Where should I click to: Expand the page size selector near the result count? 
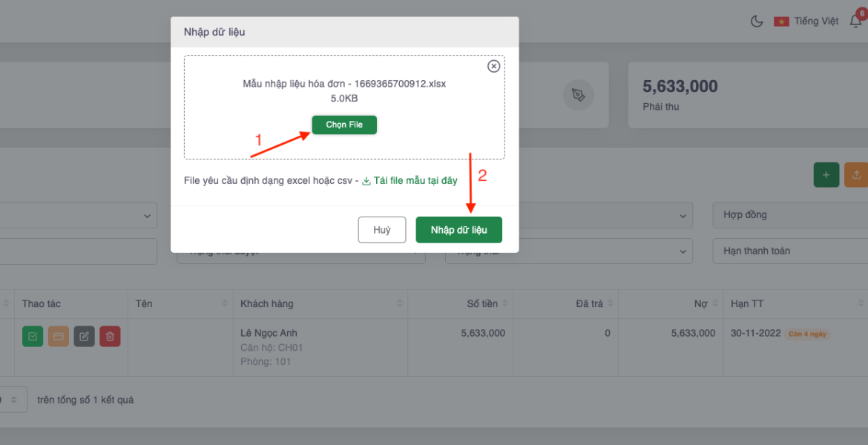coord(15,400)
